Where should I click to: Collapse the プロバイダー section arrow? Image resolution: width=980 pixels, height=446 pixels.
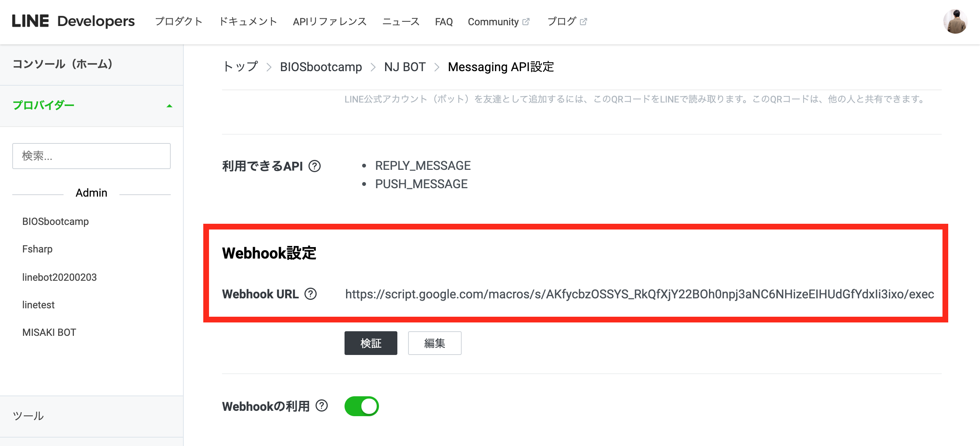click(169, 106)
